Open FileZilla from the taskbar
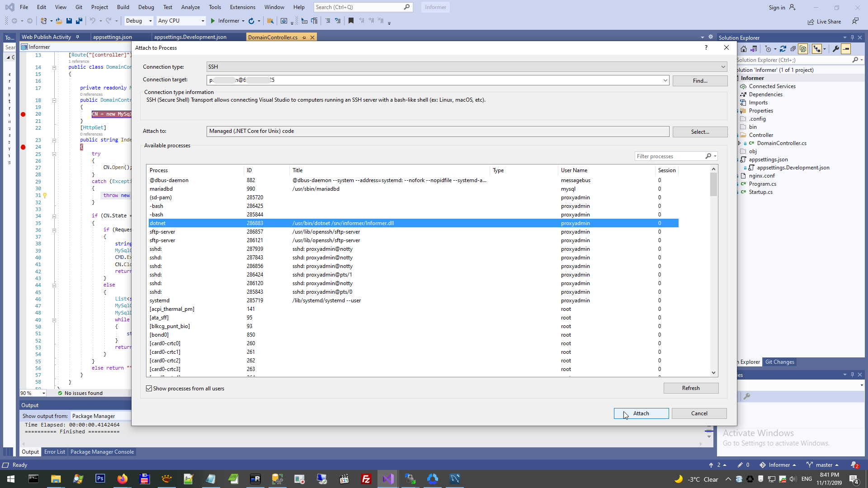 pos(366,479)
